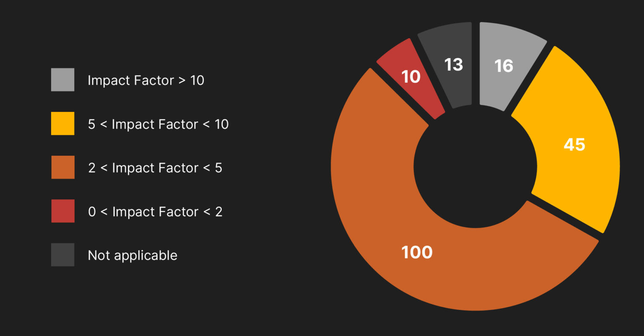Click the yellow 5 < Impact Factor < 10 swatch
This screenshot has width=644, height=336.
pos(63,124)
